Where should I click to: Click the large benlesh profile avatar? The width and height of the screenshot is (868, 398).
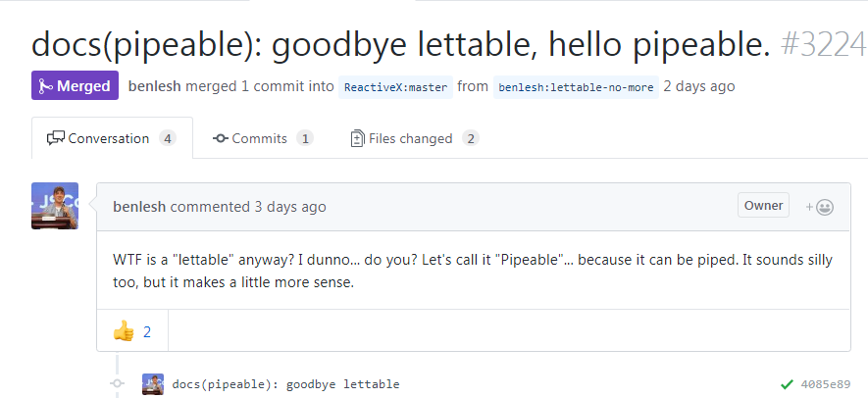(55, 206)
